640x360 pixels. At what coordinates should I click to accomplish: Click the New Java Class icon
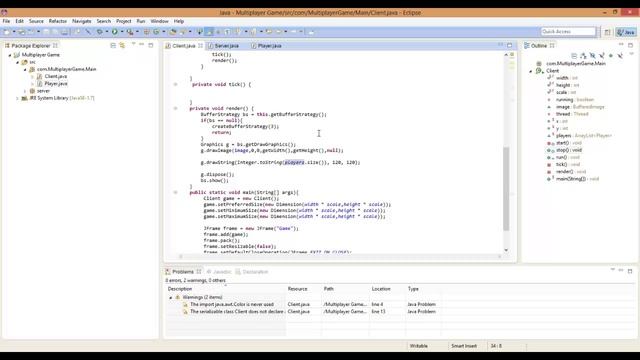pyautogui.click(x=156, y=32)
